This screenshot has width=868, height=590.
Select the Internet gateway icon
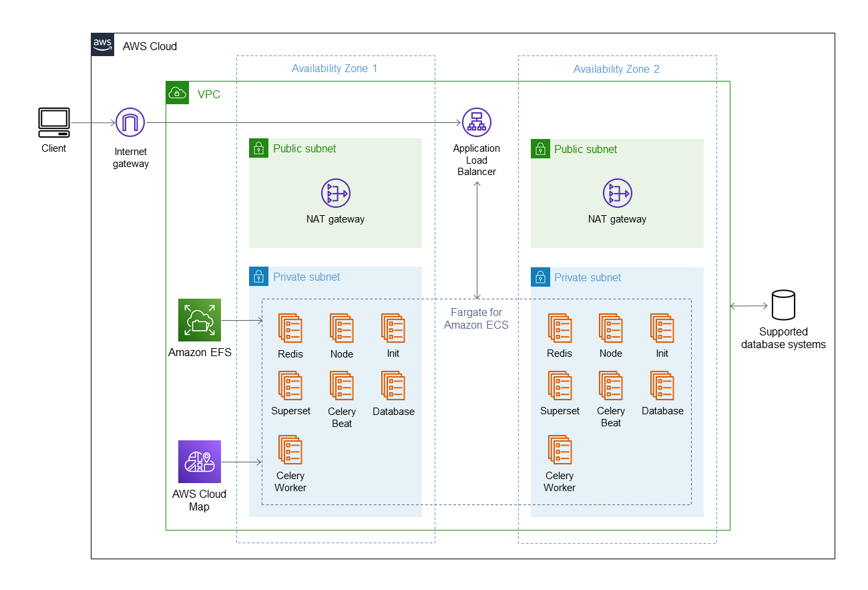[x=130, y=123]
